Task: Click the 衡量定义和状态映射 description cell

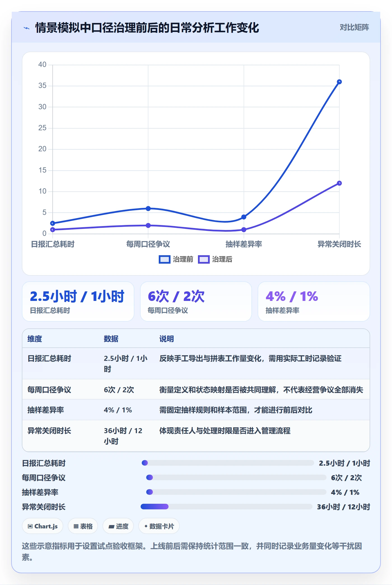Action: coord(261,390)
